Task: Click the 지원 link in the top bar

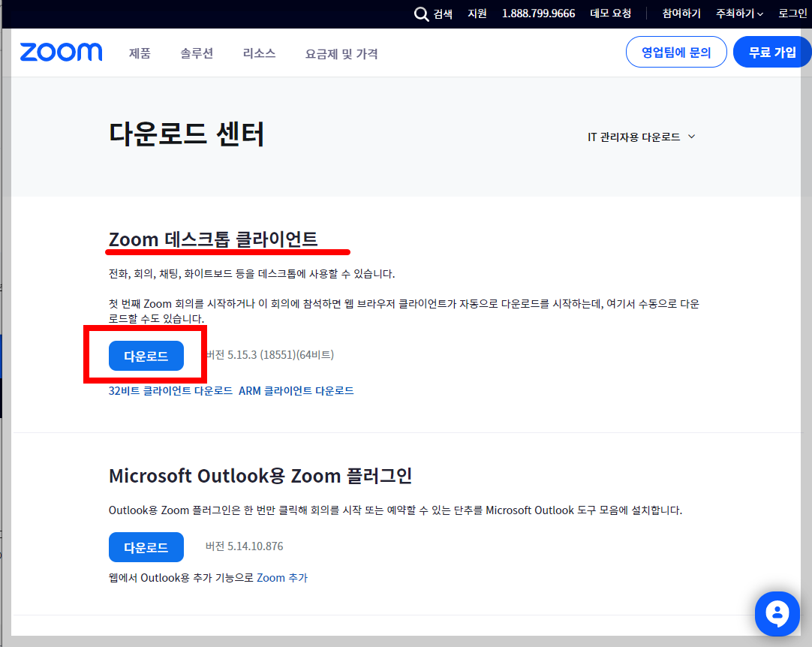Action: (x=477, y=14)
